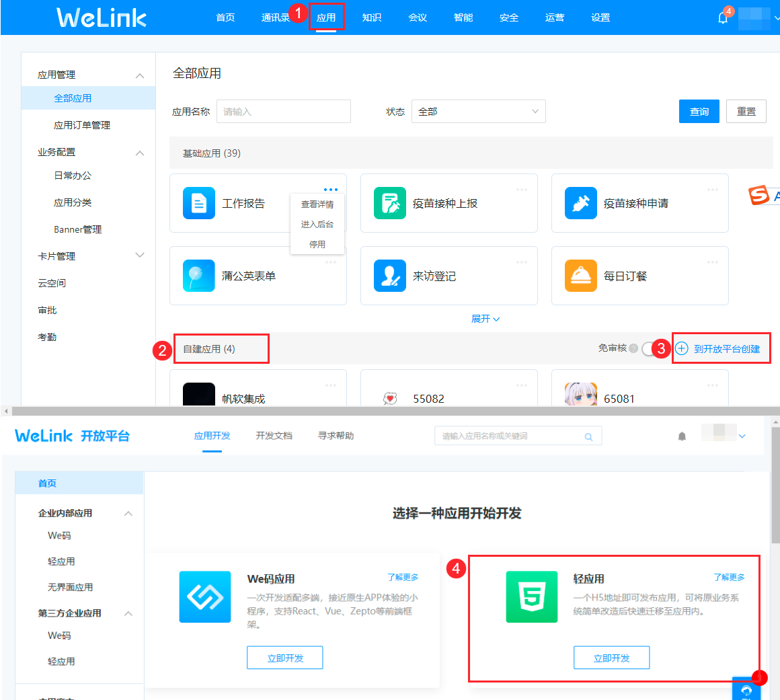The width and height of the screenshot is (780, 700).
Task: Click the 蒲公英表单 app icon
Action: click(199, 276)
